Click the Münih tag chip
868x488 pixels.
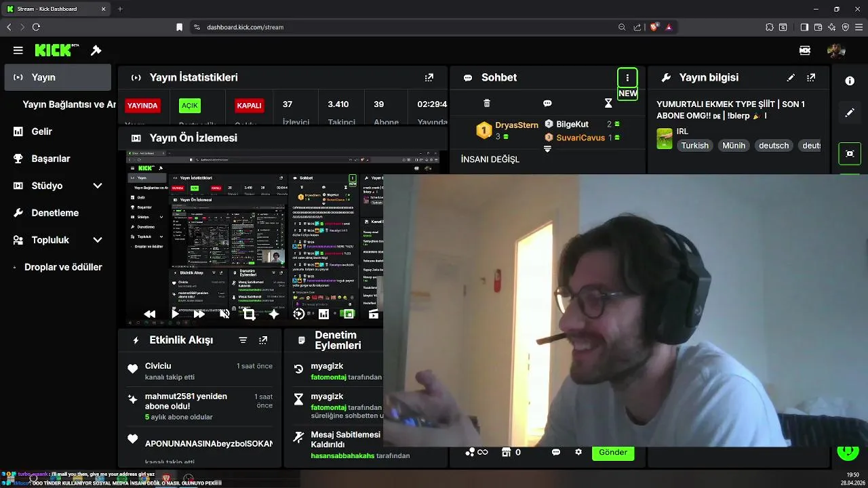[x=733, y=145]
